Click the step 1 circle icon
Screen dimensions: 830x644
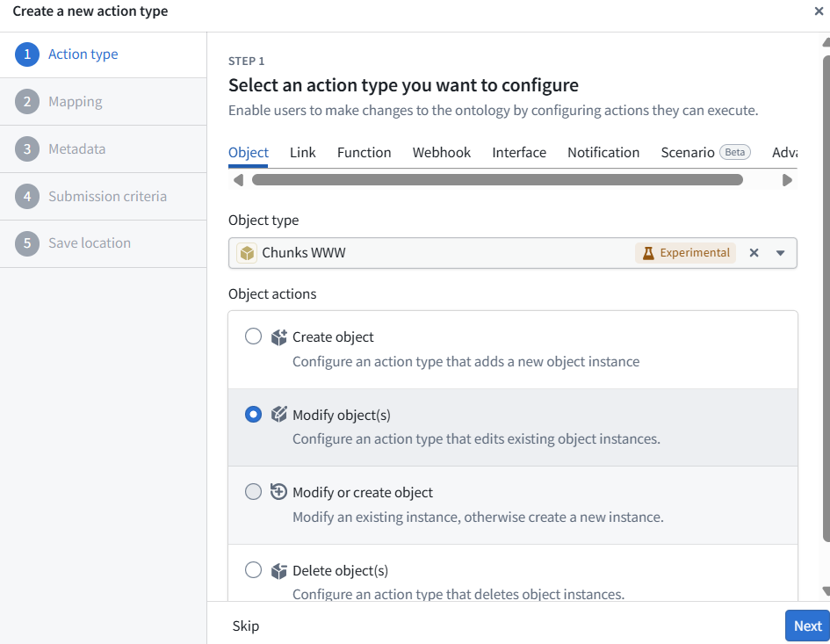[27, 54]
